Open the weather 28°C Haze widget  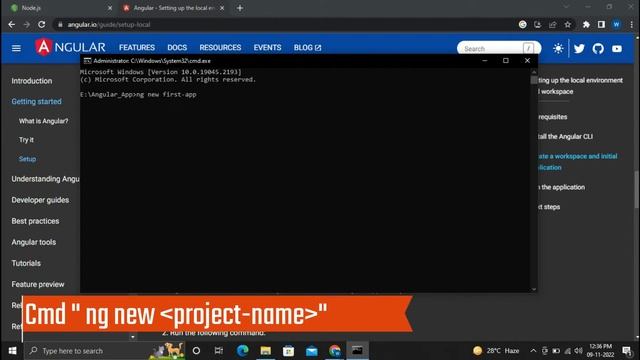pos(496,351)
